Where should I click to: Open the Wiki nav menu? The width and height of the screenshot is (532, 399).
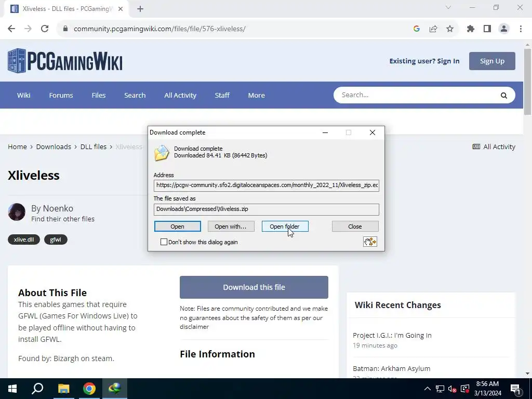[24, 96]
